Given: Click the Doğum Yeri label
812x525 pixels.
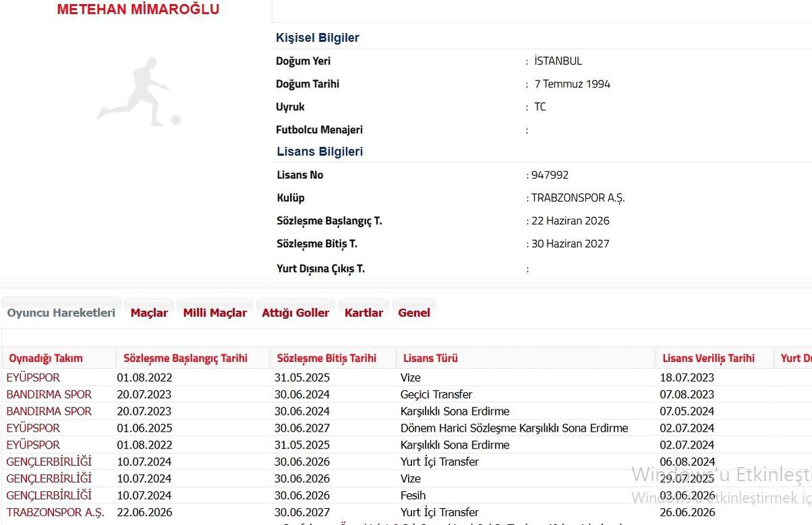Looking at the screenshot, I should [303, 61].
